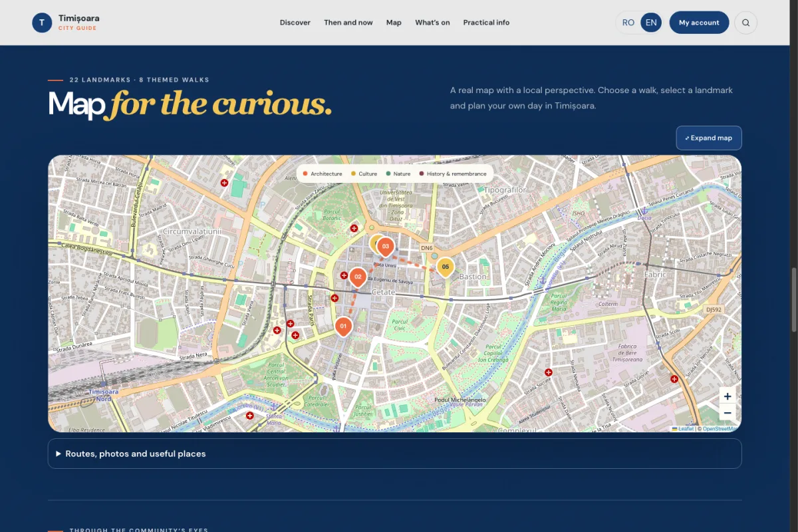Switch language to EN
This screenshot has height=532, width=798.
coord(651,23)
